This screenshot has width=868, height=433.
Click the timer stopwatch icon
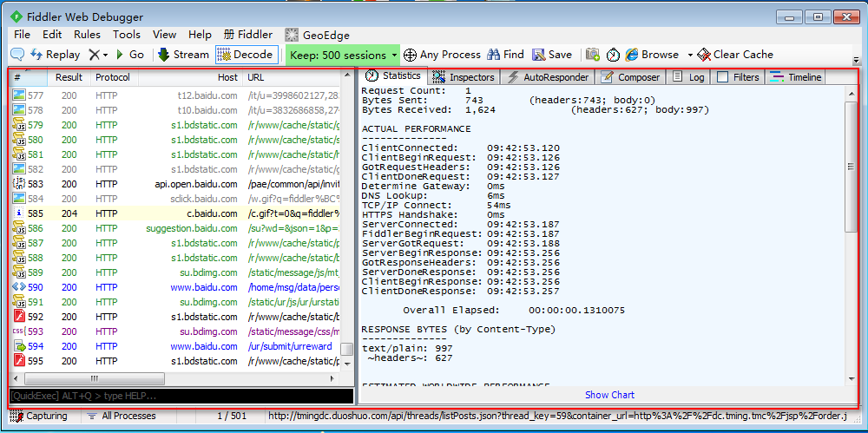pos(613,55)
